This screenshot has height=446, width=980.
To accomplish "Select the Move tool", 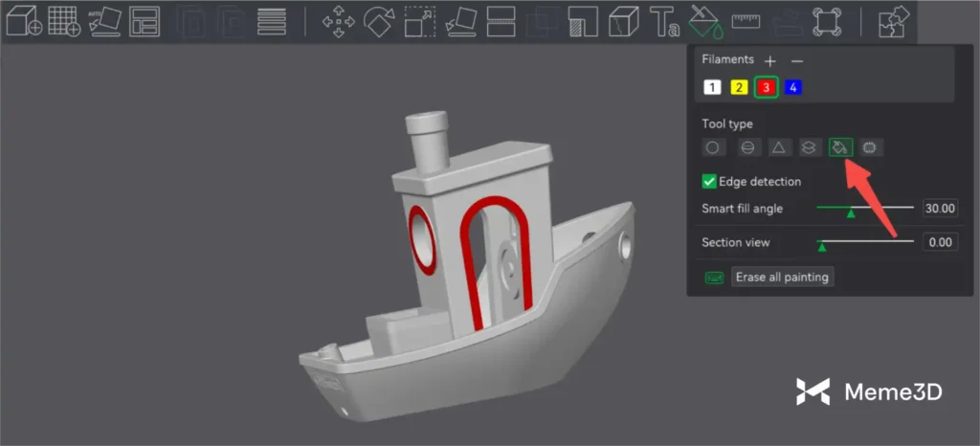I will (x=337, y=21).
